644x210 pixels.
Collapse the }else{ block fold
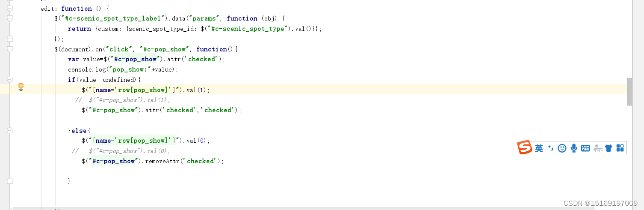[x=10, y=130]
